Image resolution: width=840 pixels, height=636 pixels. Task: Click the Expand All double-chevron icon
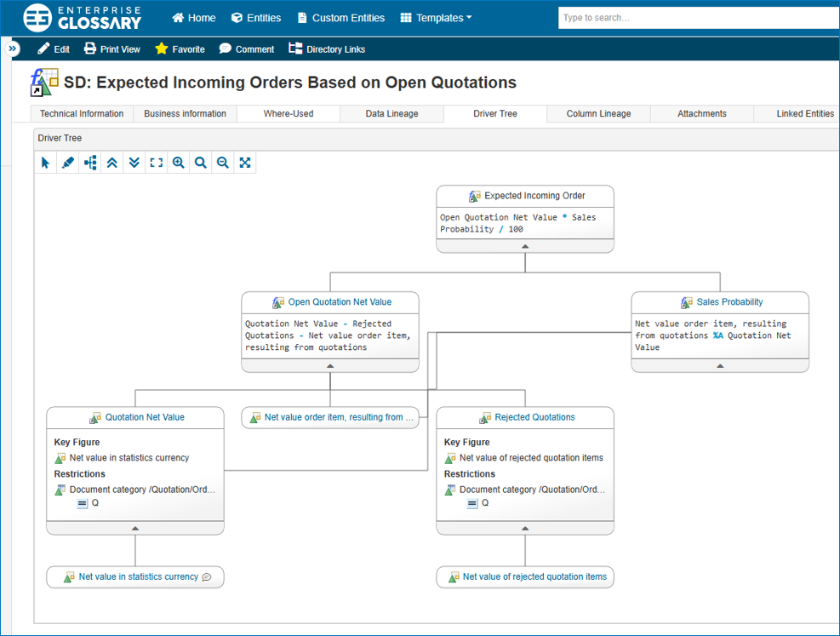click(134, 162)
